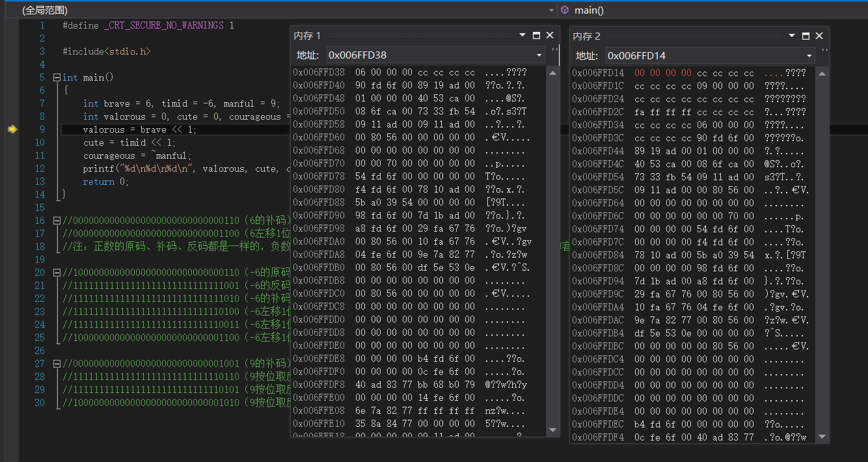868x462 pixels.
Task: Click the 'valorous = brave << 1;' statement
Action: [140, 129]
